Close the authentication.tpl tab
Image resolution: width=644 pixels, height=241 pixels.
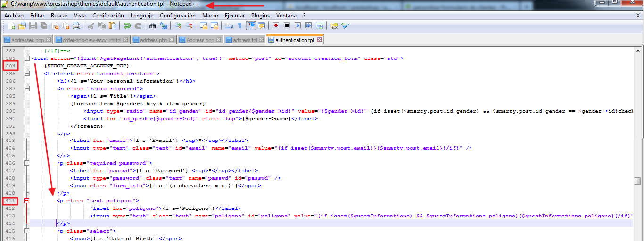(x=319, y=40)
